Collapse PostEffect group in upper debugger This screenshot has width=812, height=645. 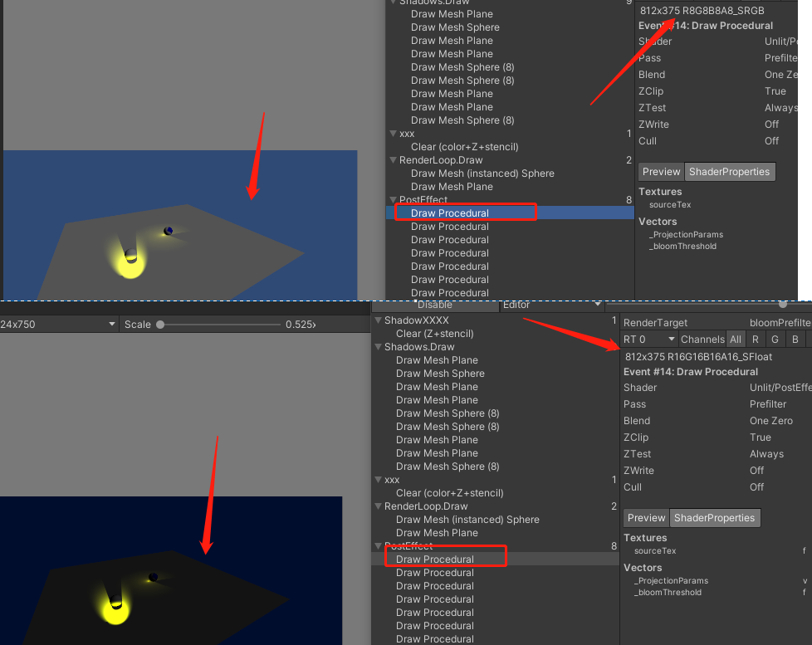[393, 199]
